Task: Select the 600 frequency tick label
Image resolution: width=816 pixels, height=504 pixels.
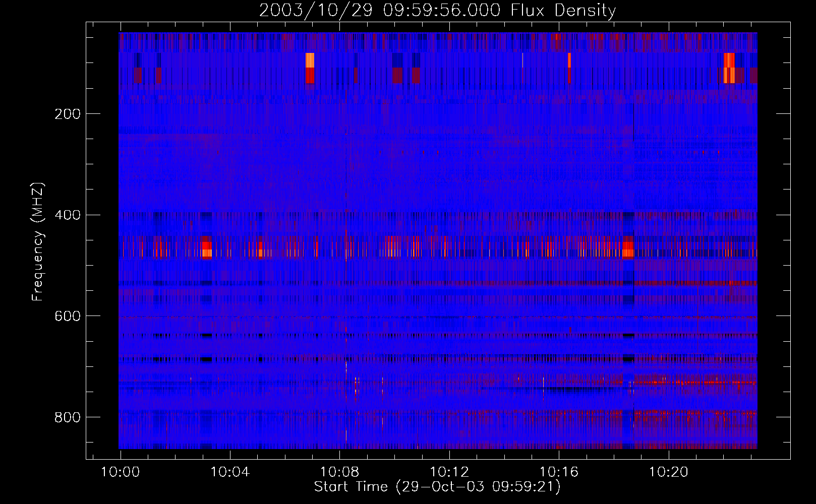Action: [68, 316]
